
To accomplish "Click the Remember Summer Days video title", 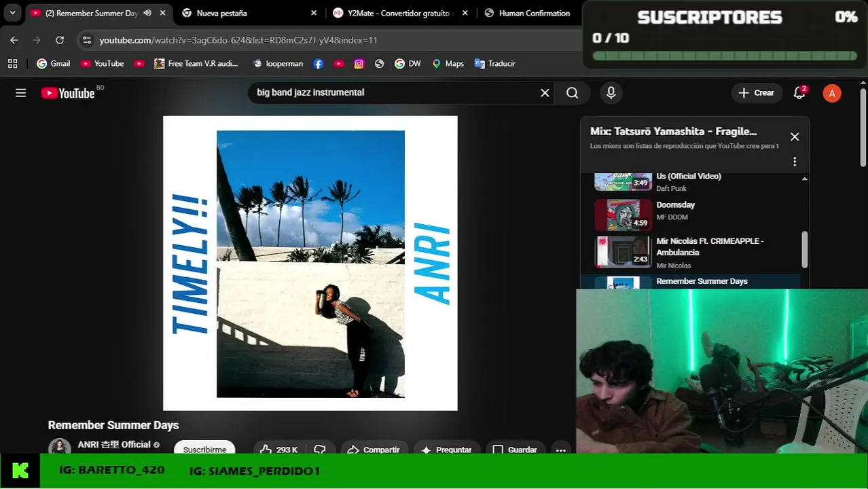I will coord(113,425).
